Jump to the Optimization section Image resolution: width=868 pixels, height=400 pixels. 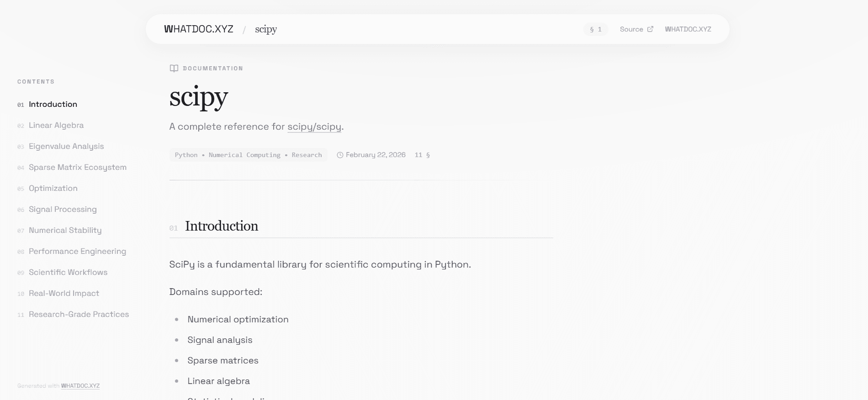click(x=53, y=188)
